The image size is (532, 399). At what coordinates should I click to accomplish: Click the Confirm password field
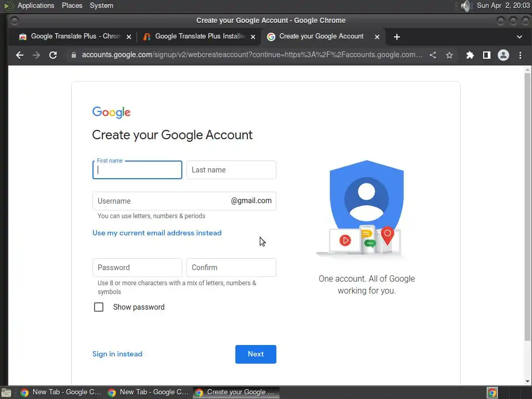231,268
